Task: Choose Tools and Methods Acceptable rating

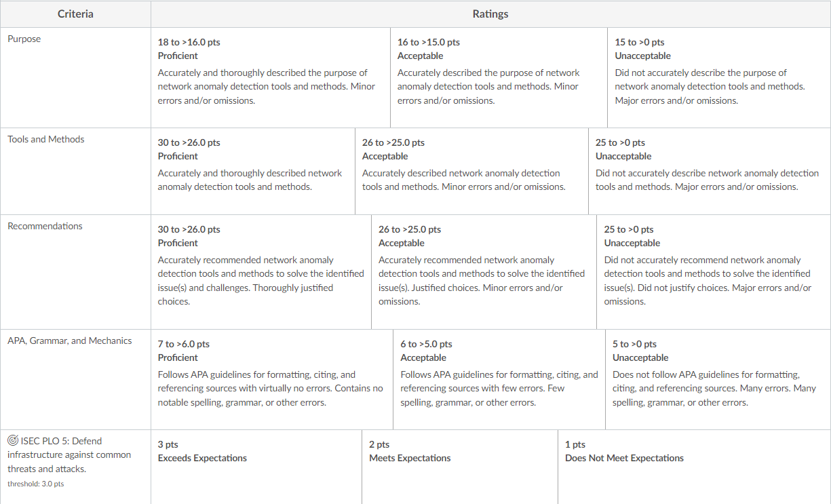Action: [472, 172]
